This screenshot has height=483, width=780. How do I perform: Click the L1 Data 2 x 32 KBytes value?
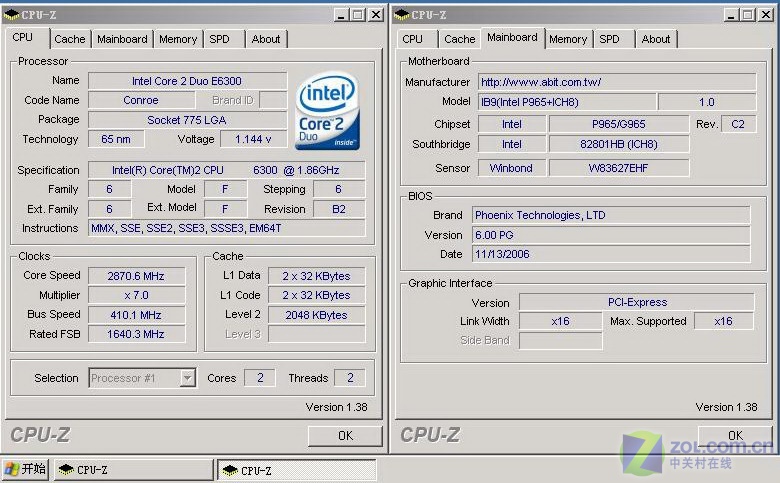316,276
